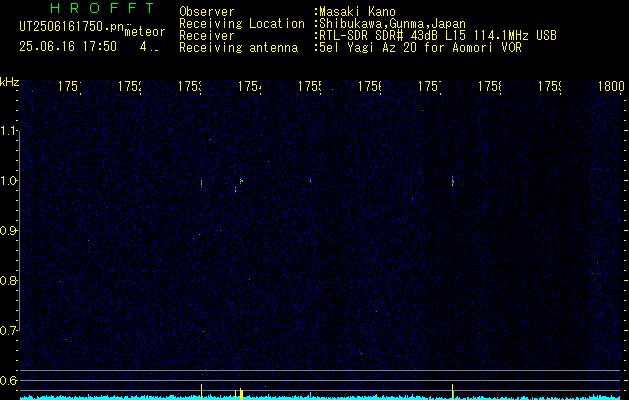Click the 1800 time axis label
The width and height of the screenshot is (629, 400).
coord(611,86)
